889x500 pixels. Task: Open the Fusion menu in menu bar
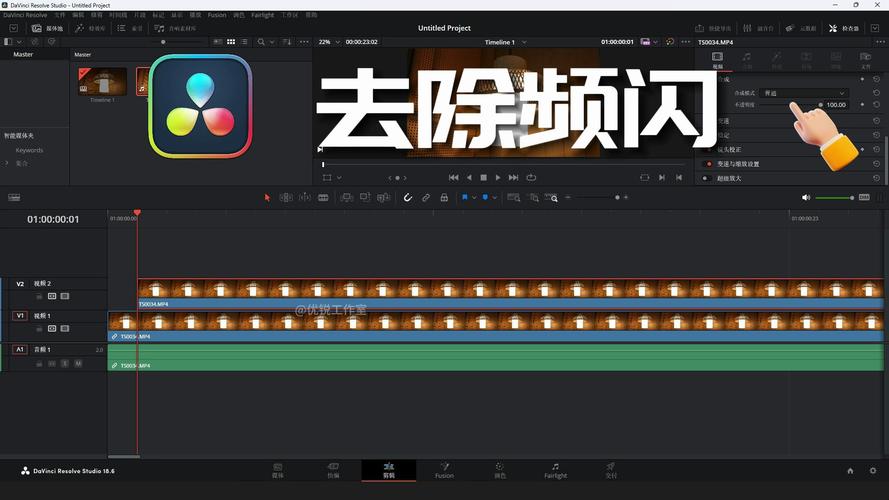pos(217,15)
